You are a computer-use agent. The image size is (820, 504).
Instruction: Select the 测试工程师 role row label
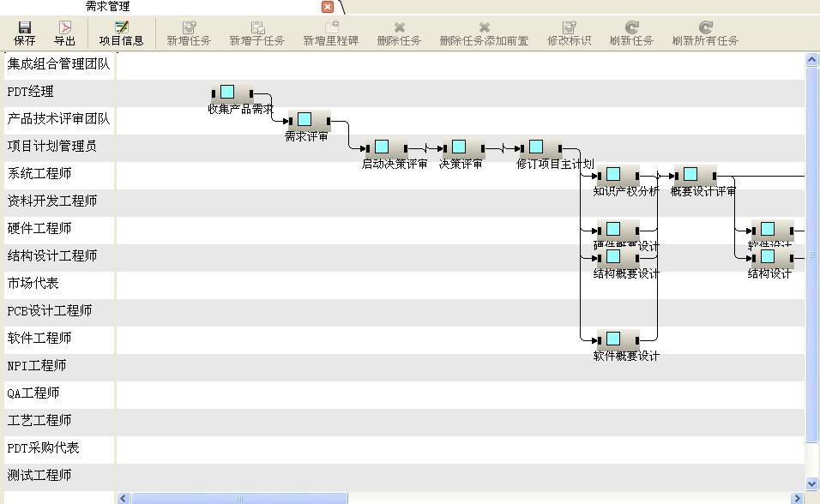39,476
